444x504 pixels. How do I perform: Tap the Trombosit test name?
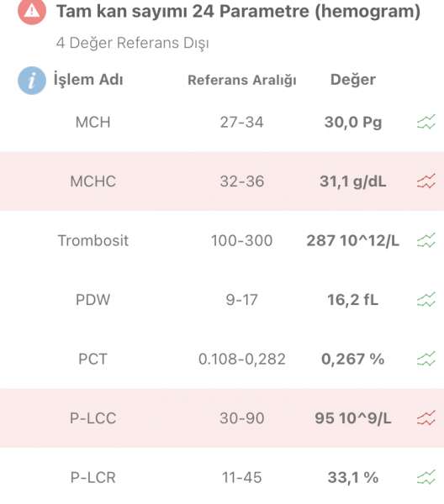pyautogui.click(x=93, y=240)
